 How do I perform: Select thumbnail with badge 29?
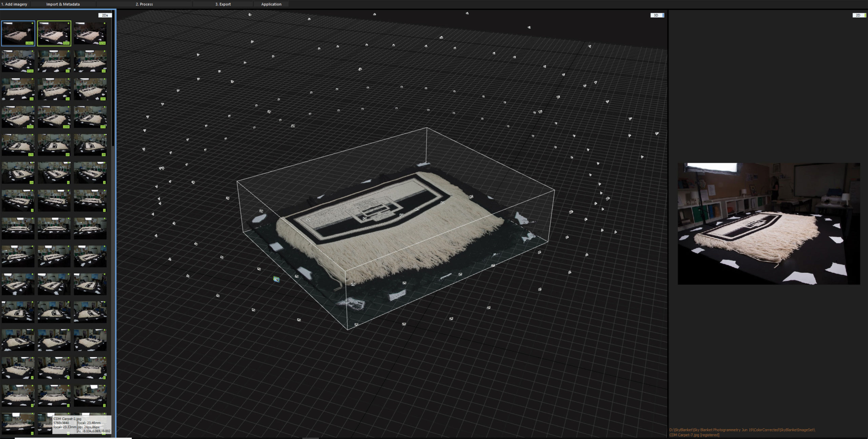point(90,145)
